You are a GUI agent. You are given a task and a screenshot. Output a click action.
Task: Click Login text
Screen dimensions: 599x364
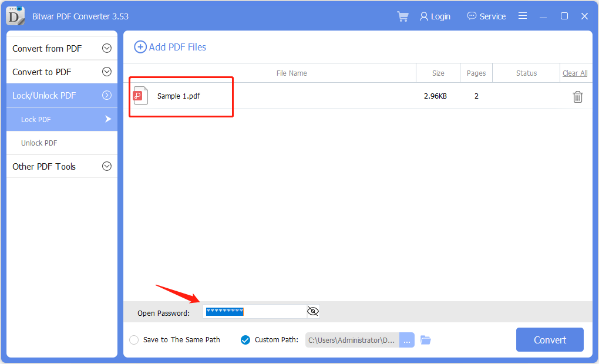[440, 16]
